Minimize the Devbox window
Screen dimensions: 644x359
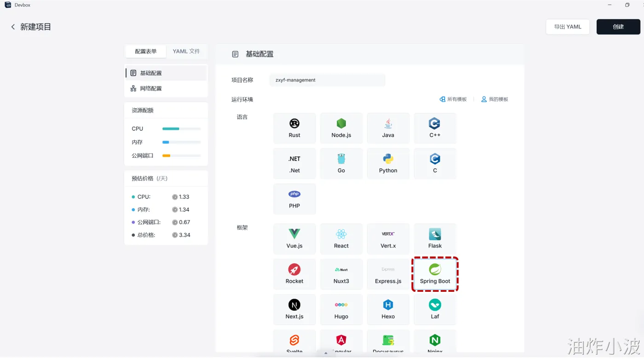point(610,5)
